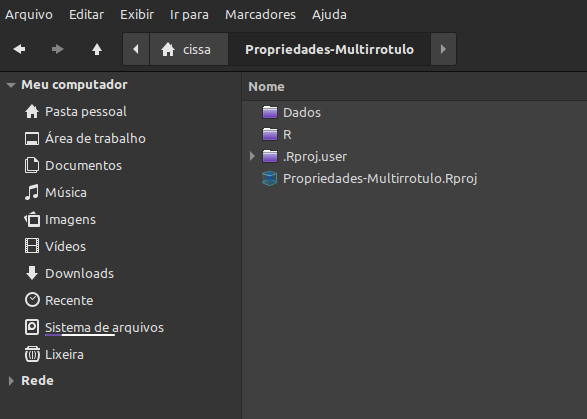The height and width of the screenshot is (419, 587).
Task: Click the Música note icon
Action: pyautogui.click(x=32, y=192)
